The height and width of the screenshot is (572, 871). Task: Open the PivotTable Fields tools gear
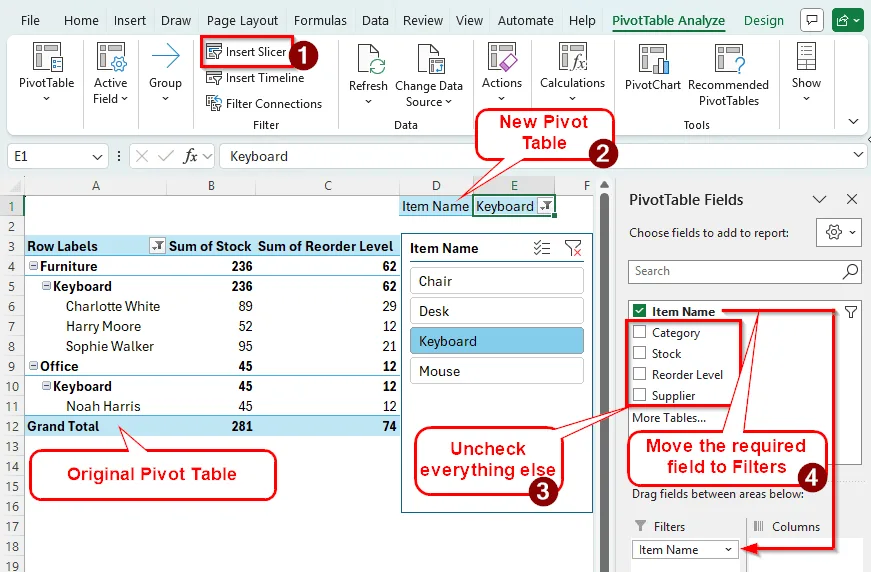(838, 232)
